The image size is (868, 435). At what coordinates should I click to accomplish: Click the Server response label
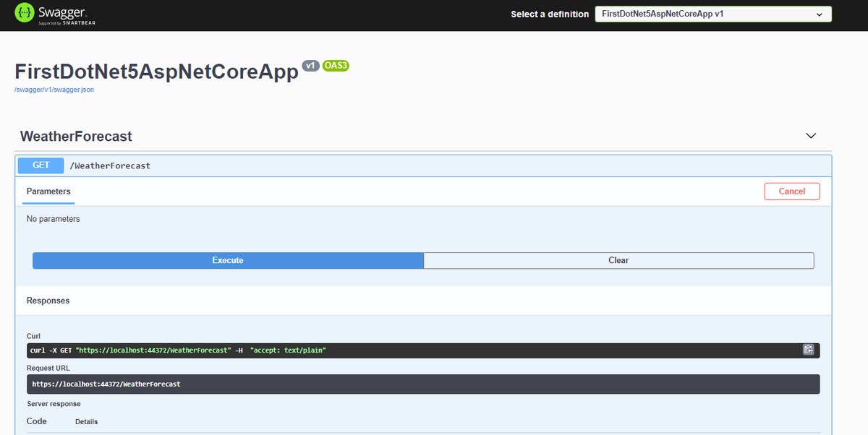pos(54,404)
